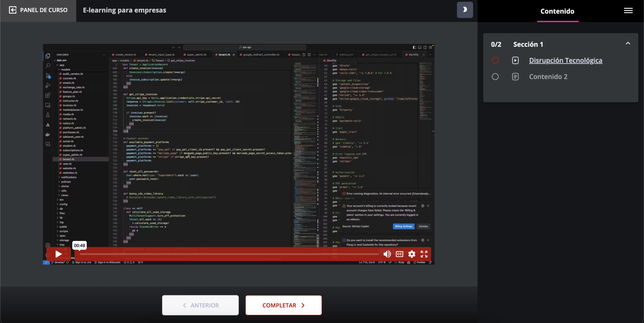Click the E-learning para empresas title

(125, 10)
